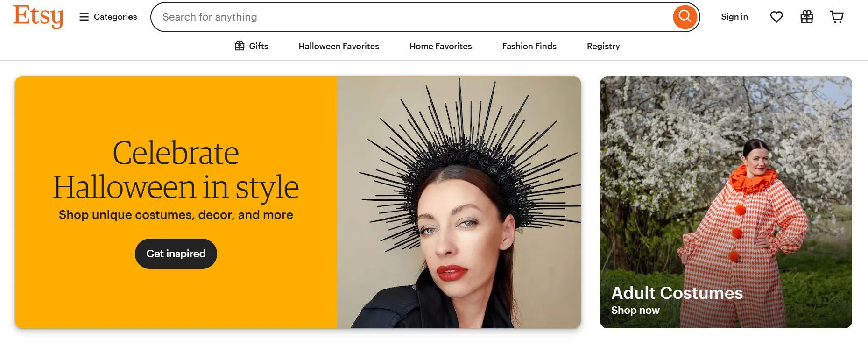Open Fashion Finds

[x=529, y=46]
